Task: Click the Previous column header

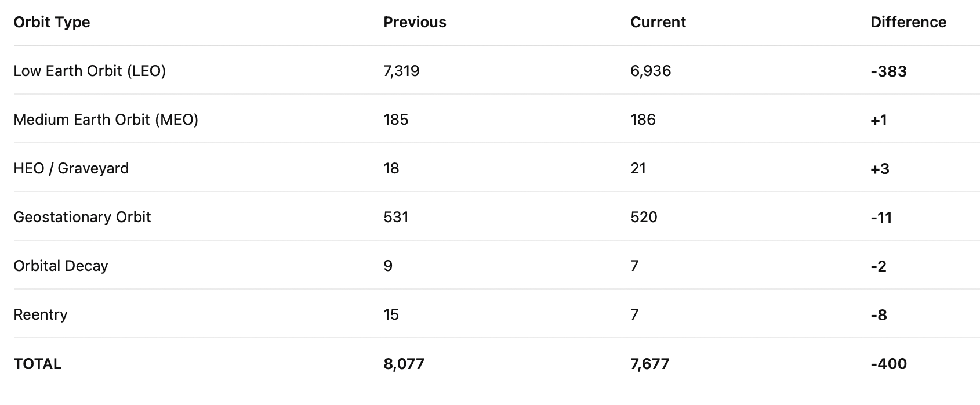Action: tap(415, 22)
